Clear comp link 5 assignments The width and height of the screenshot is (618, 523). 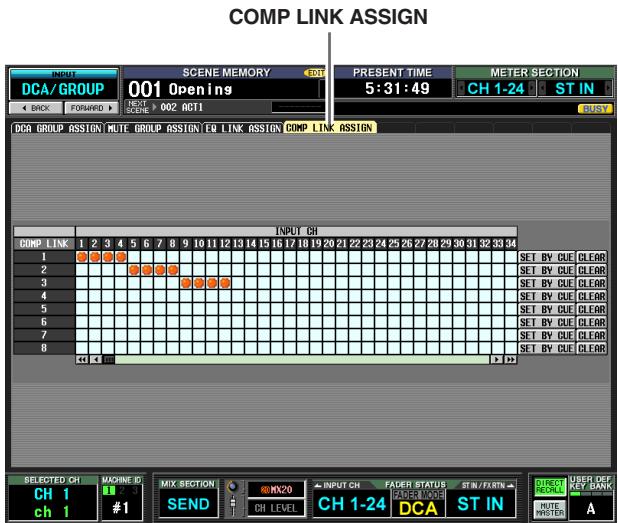point(591,309)
